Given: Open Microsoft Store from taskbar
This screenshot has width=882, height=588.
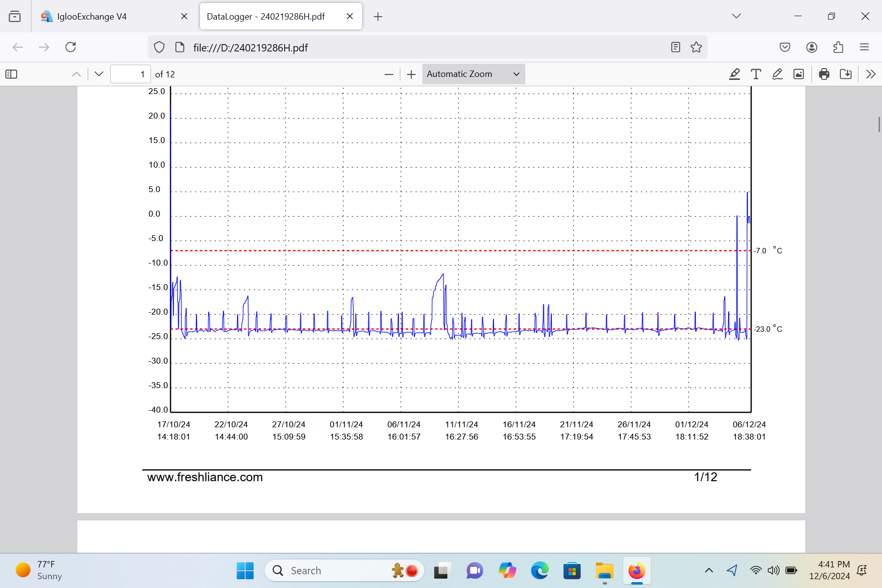Looking at the screenshot, I should [x=572, y=570].
